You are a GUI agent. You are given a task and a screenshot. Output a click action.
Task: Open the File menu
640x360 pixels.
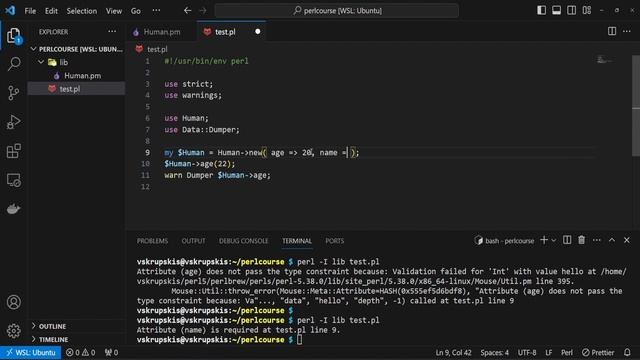30,11
